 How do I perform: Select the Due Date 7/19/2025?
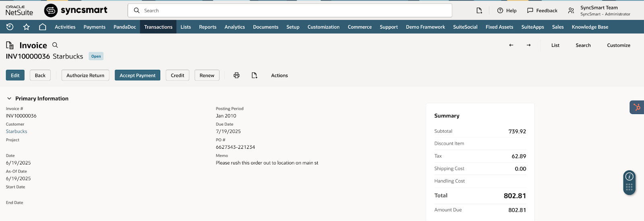[228, 131]
